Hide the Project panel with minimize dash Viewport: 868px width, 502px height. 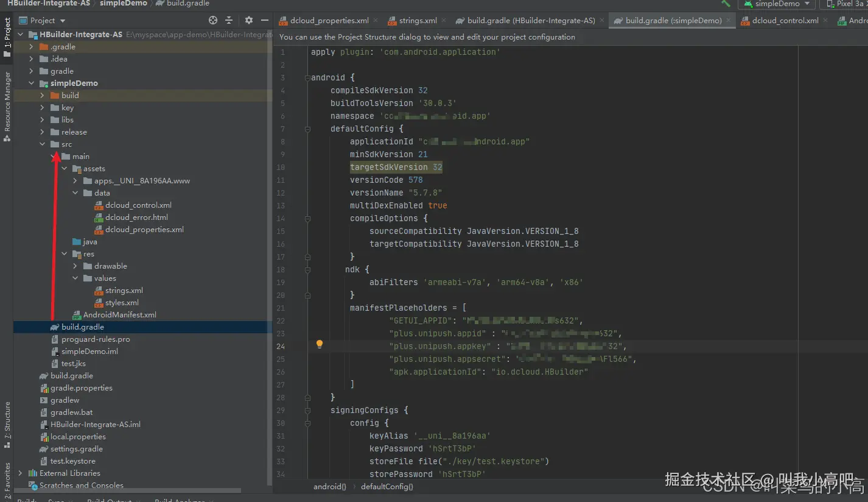tap(264, 20)
